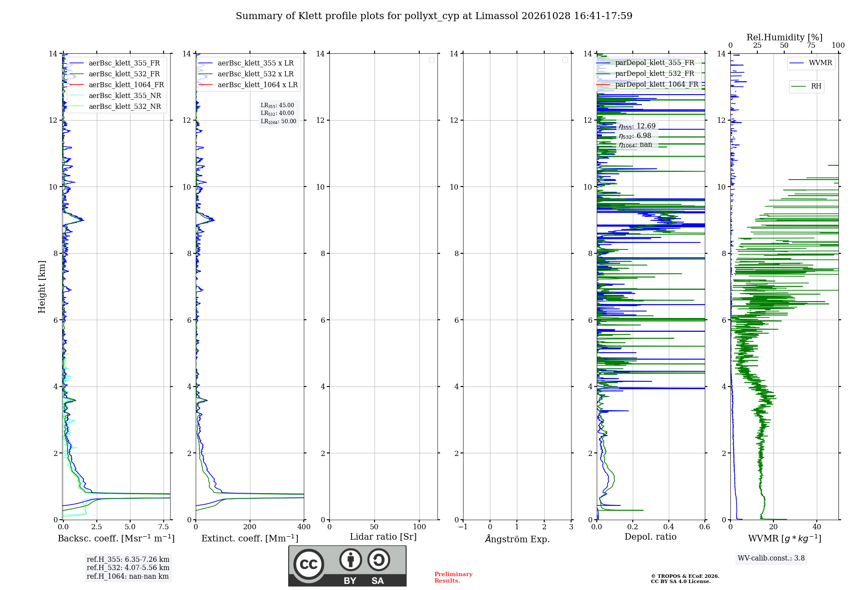868x590 pixels.
Task: Click the Creative Commons CC logo icon
Action: [x=309, y=564]
